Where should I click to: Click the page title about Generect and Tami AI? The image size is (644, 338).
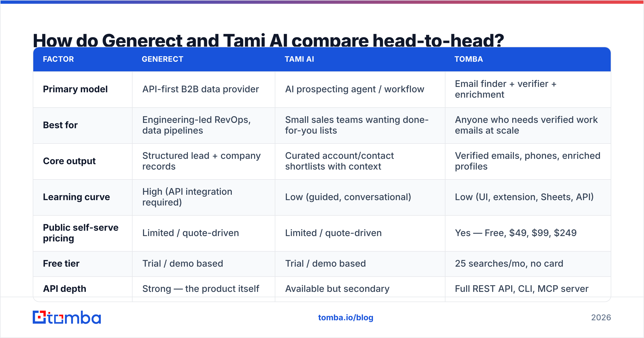coord(268,40)
